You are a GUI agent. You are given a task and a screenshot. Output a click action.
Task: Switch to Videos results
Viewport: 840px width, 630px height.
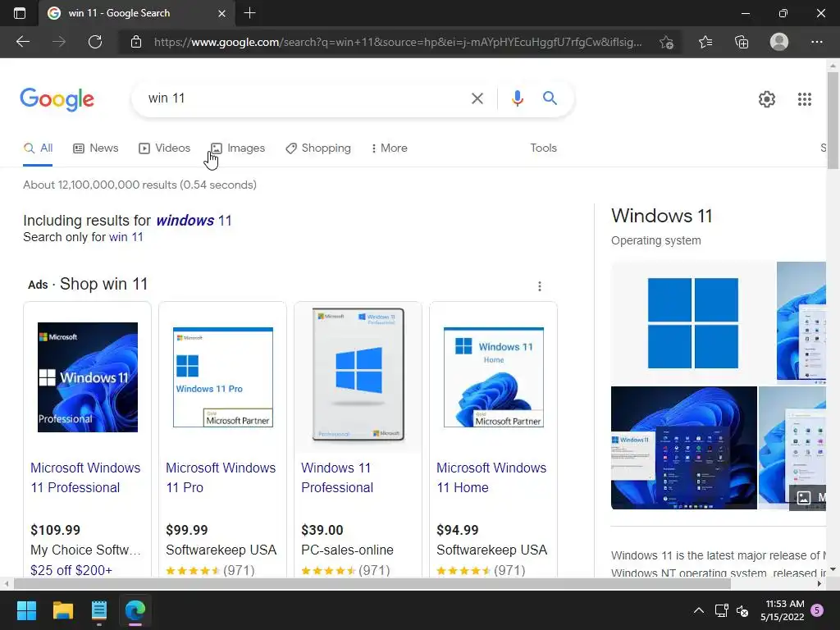coord(164,148)
